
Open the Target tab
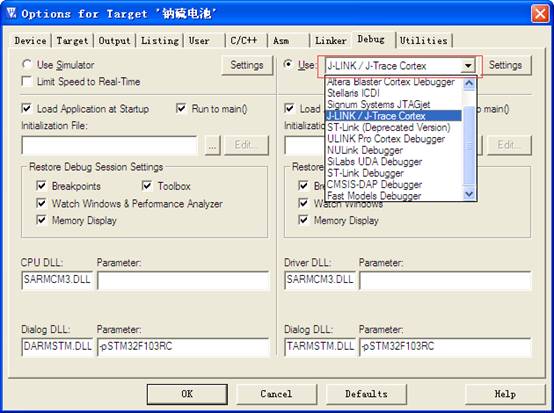72,41
